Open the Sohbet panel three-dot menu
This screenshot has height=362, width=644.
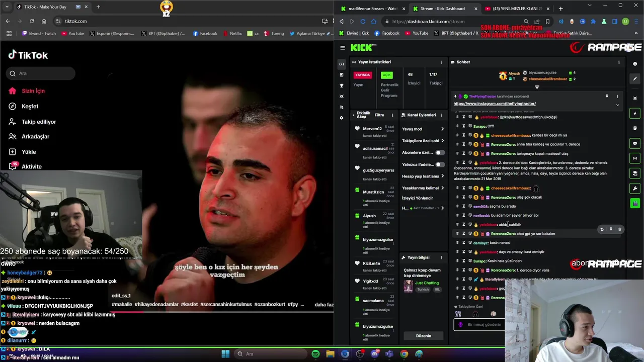point(619,62)
